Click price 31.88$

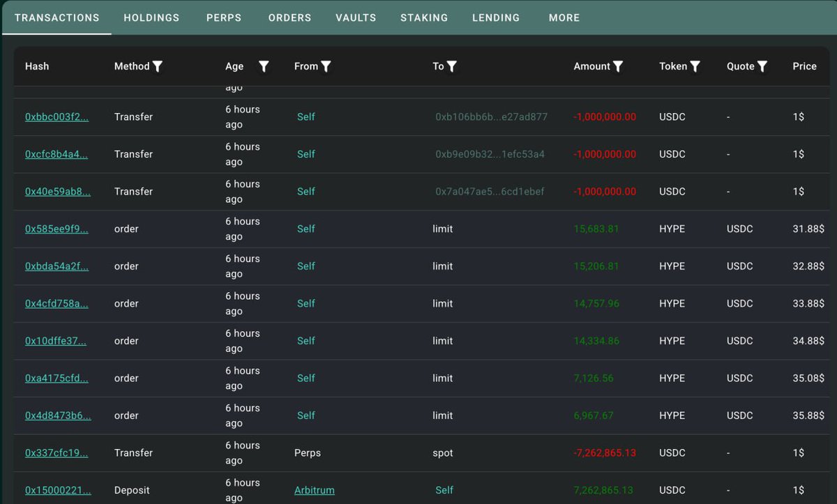click(808, 229)
